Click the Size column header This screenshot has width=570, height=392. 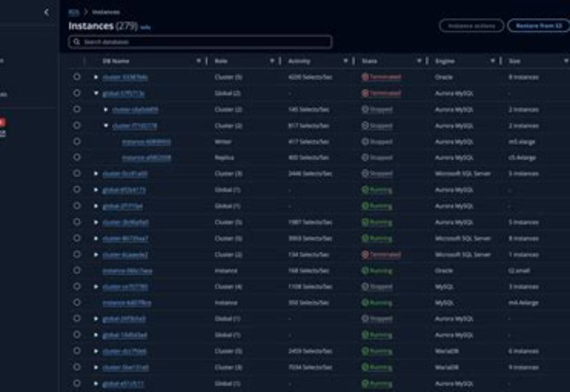514,61
